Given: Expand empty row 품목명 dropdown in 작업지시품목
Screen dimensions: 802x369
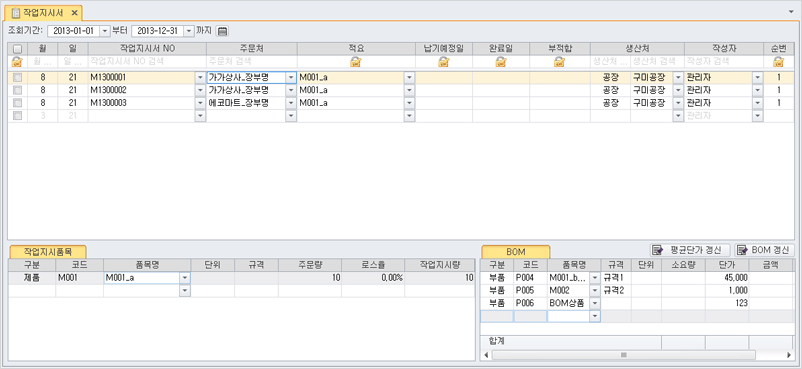Looking at the screenshot, I should 185,291.
